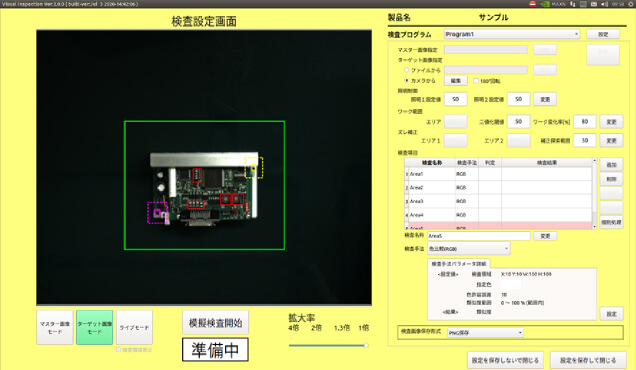
Task: Open the volume icon in system tray
Action: [604, 4]
